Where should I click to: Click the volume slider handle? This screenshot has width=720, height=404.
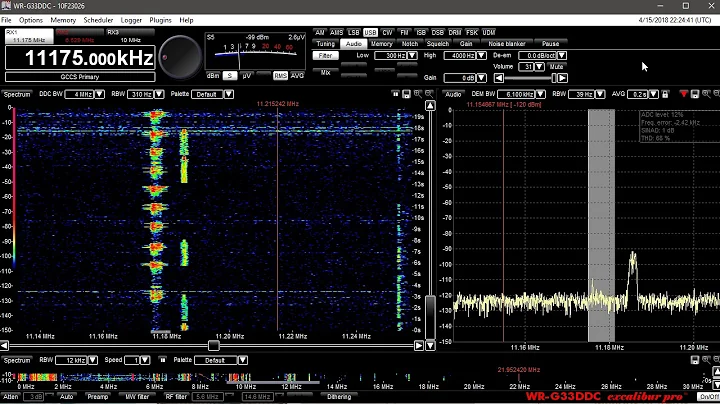pos(554,78)
